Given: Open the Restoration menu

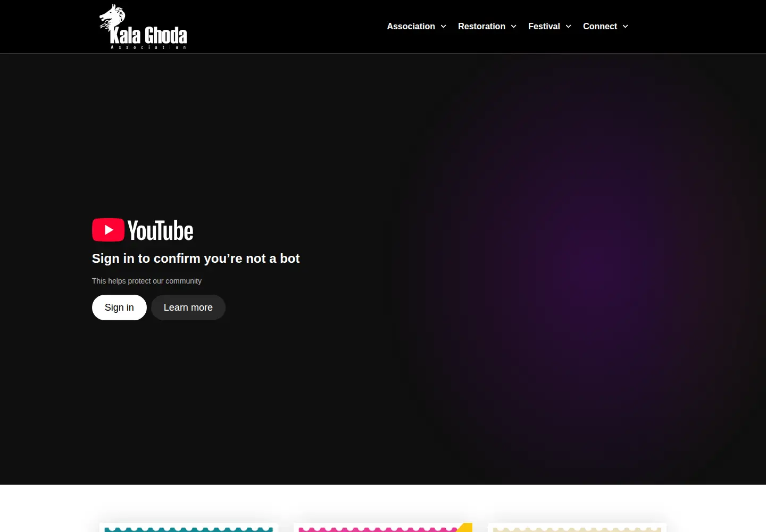Looking at the screenshot, I should click(x=481, y=27).
